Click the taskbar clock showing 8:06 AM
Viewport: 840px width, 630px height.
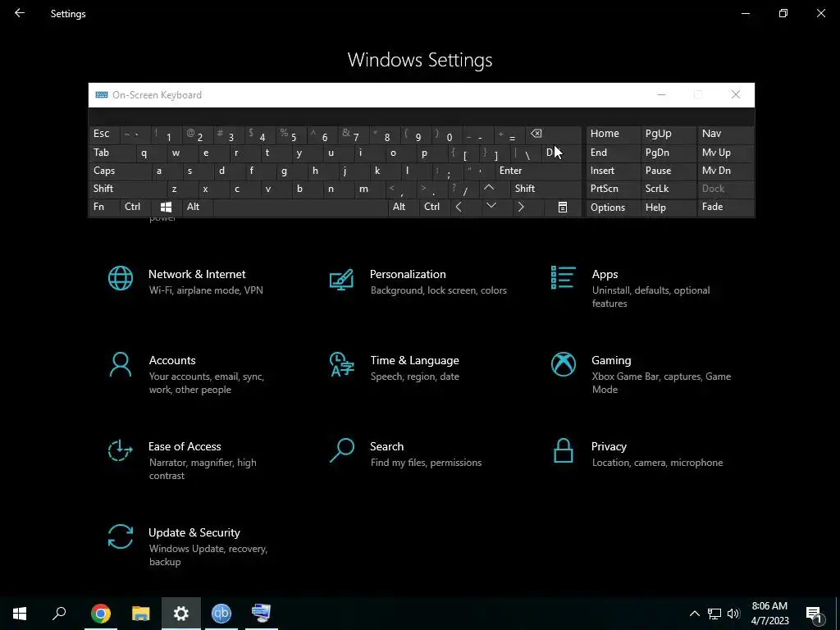[x=769, y=614]
